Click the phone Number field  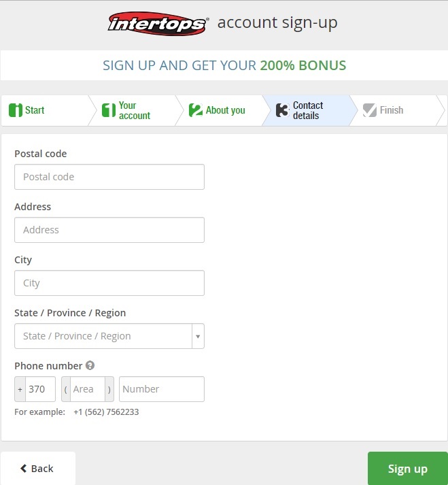click(162, 389)
